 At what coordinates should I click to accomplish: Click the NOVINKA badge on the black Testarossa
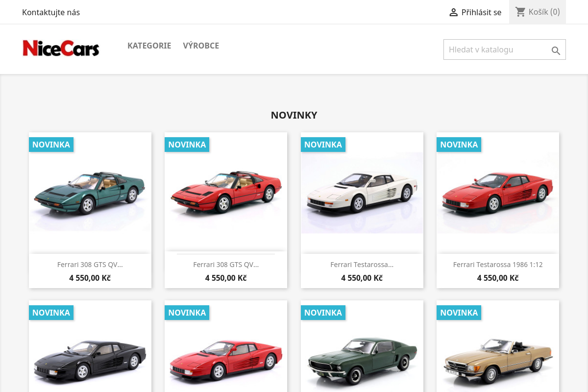[x=51, y=312]
